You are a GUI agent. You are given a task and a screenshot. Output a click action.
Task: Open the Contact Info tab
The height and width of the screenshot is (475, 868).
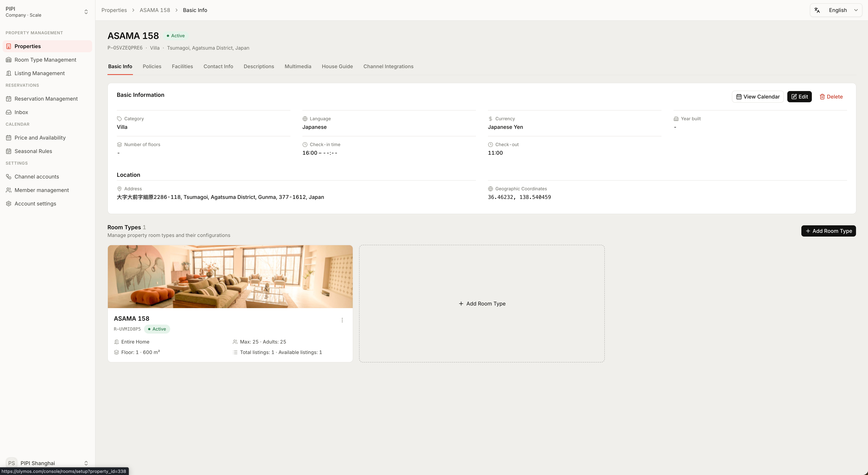pos(218,66)
